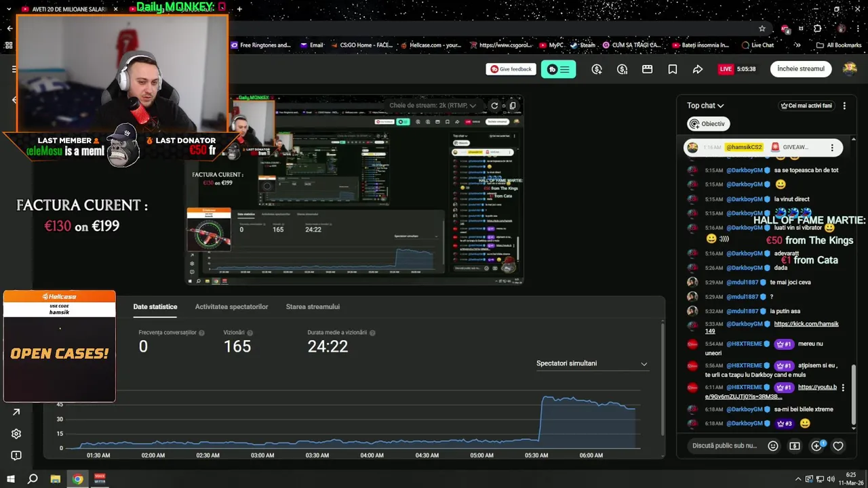Open the Steam bookmark
The width and height of the screenshot is (868, 488).
[x=583, y=45]
